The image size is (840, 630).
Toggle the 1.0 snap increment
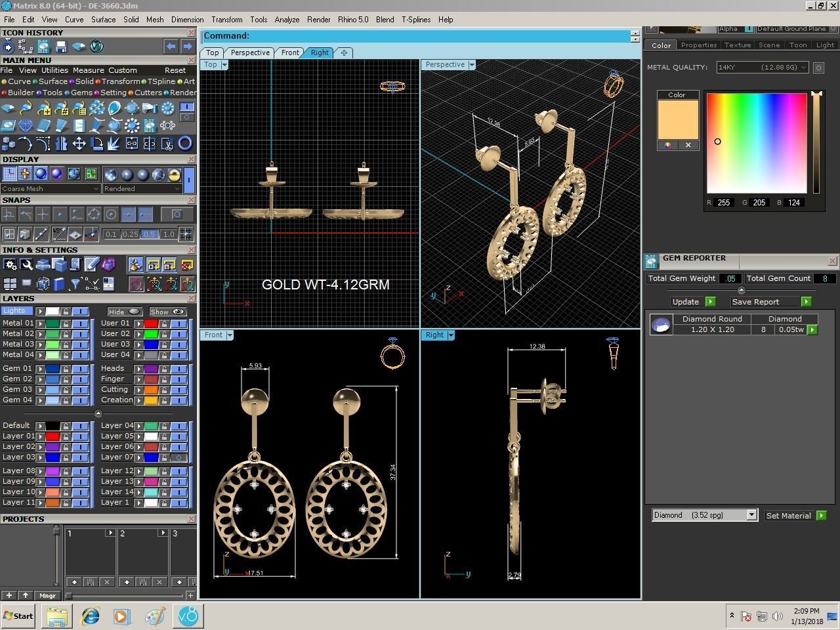[169, 234]
